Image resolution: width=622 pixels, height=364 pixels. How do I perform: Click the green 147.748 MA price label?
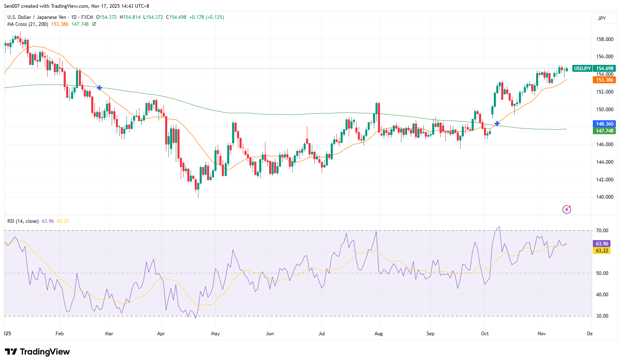604,131
